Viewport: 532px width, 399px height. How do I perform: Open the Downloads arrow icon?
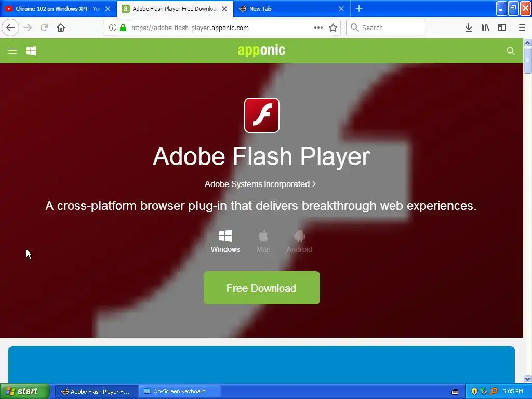469,28
